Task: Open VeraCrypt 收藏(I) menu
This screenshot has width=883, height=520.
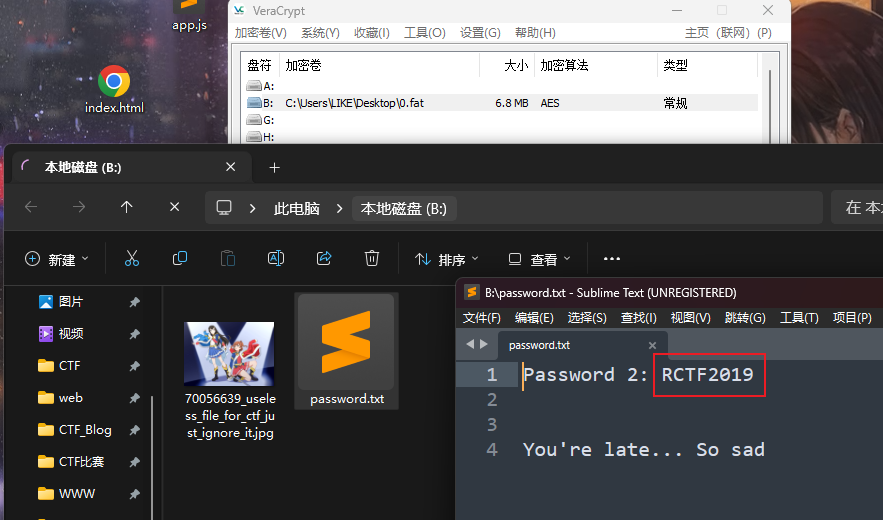Action: pyautogui.click(x=372, y=33)
